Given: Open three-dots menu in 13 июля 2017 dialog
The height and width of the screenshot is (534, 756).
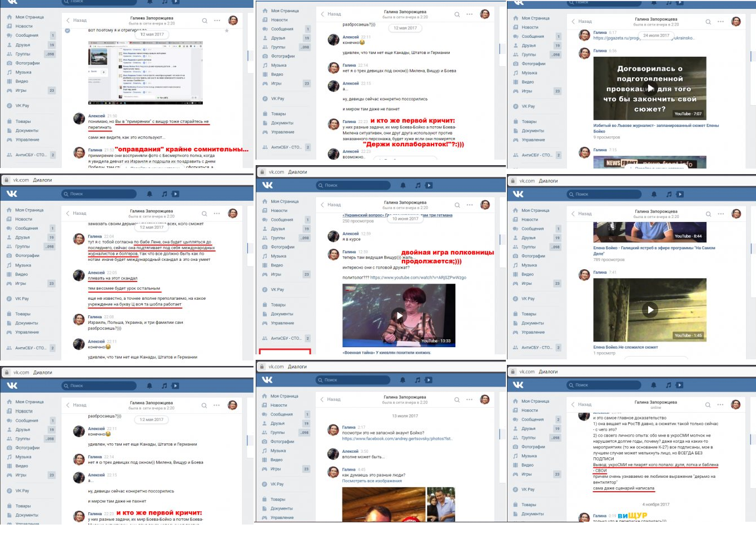Looking at the screenshot, I should tap(469, 399).
